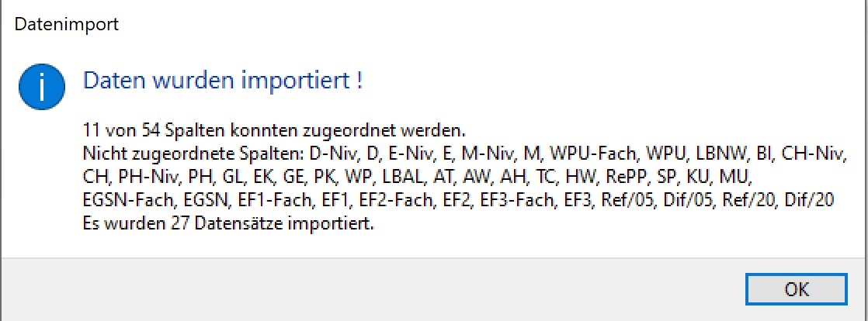Confirm the import dialog with OK
Image resolution: width=868 pixels, height=321 pixels.
(x=796, y=288)
